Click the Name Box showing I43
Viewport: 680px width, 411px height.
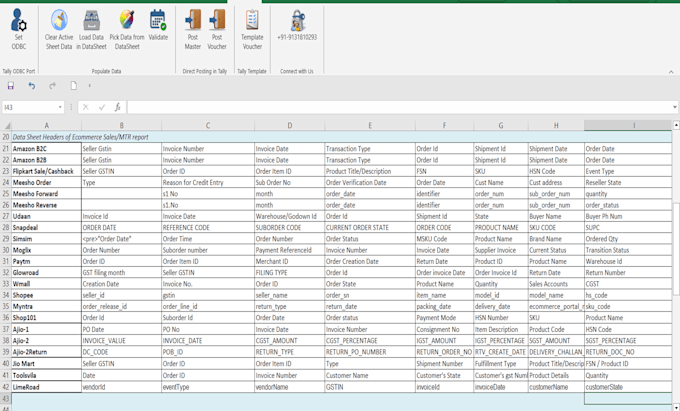click(29, 107)
